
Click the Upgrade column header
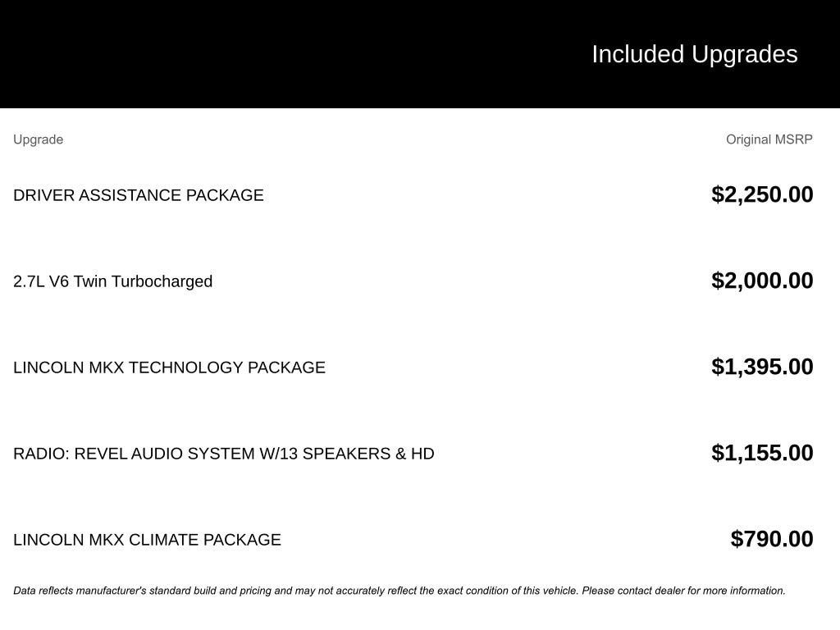coord(38,139)
